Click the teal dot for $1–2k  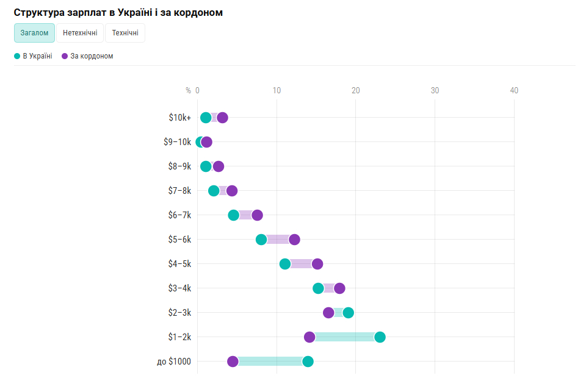[x=380, y=337]
